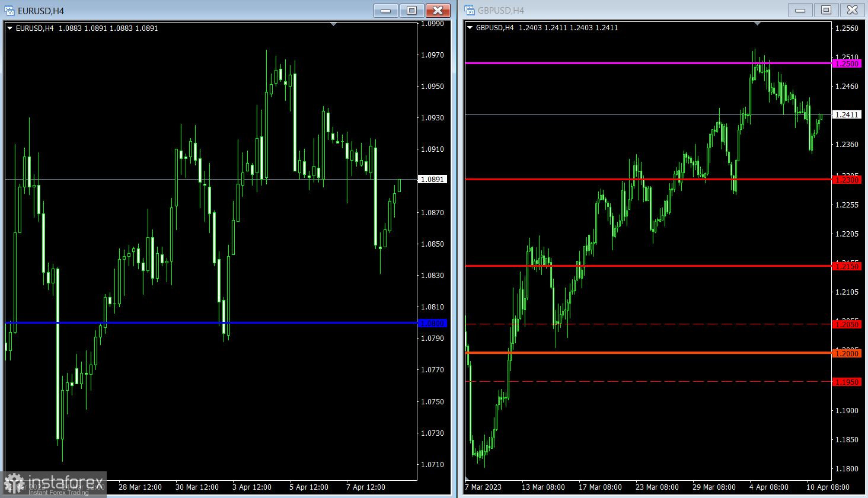Click the GBPUSD,H4 window chart icon
Image resolution: width=868 pixels, height=498 pixels.
click(470, 10)
